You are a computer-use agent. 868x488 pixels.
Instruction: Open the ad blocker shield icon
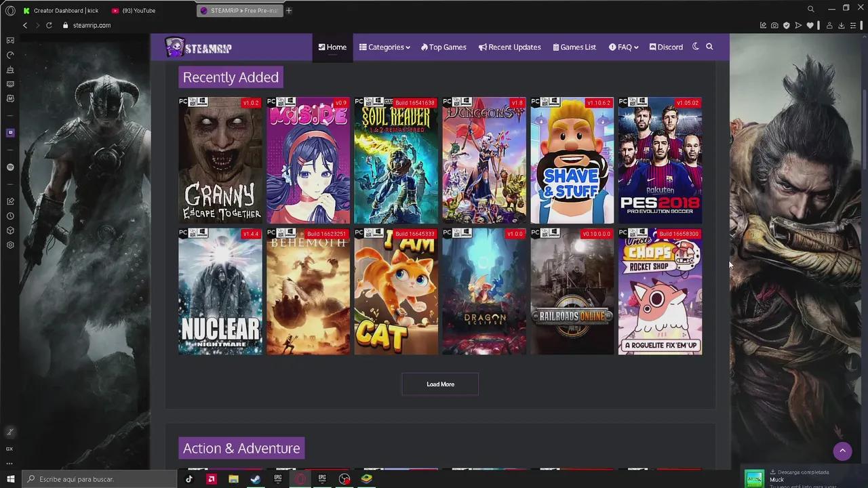tap(786, 25)
